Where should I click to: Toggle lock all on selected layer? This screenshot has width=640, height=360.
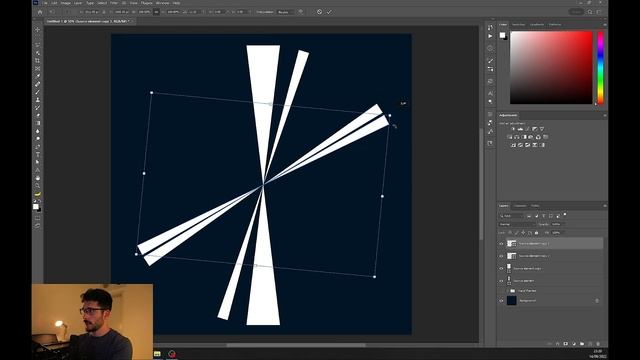pos(537,233)
